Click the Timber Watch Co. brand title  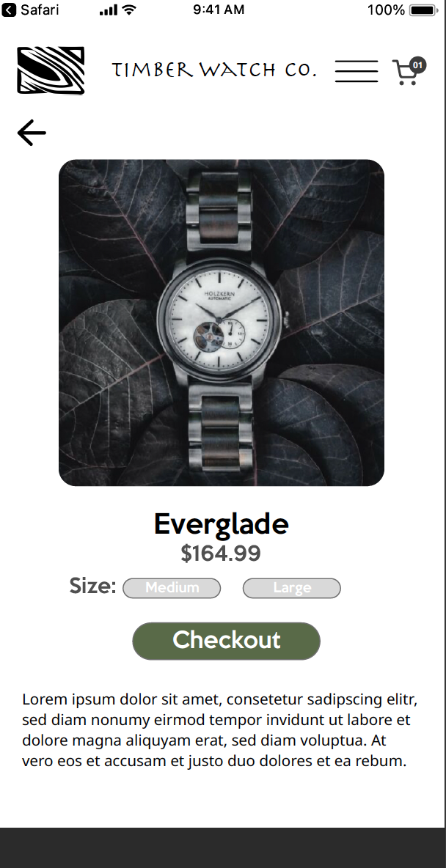[214, 70]
